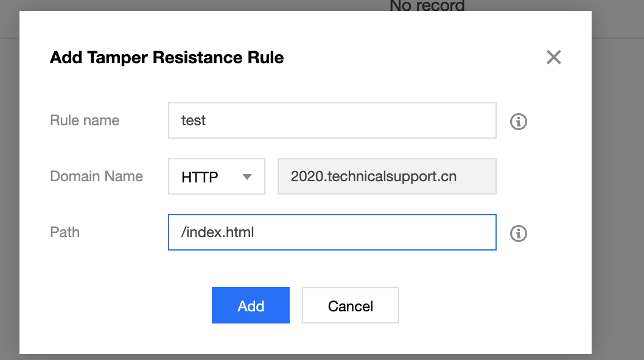Click the info icon beside Rule name field
The width and height of the screenshot is (644, 360).
coord(519,122)
